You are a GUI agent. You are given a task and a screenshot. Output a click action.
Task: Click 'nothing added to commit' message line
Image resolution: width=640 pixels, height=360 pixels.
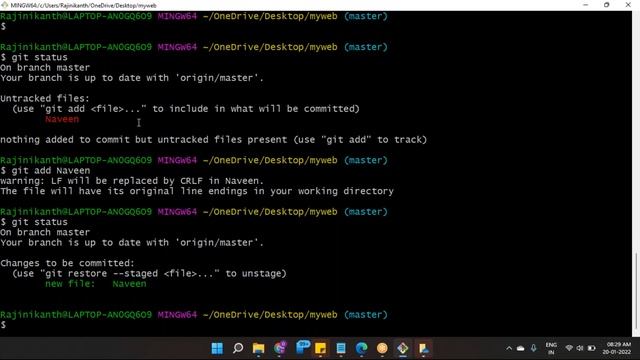tap(213, 140)
